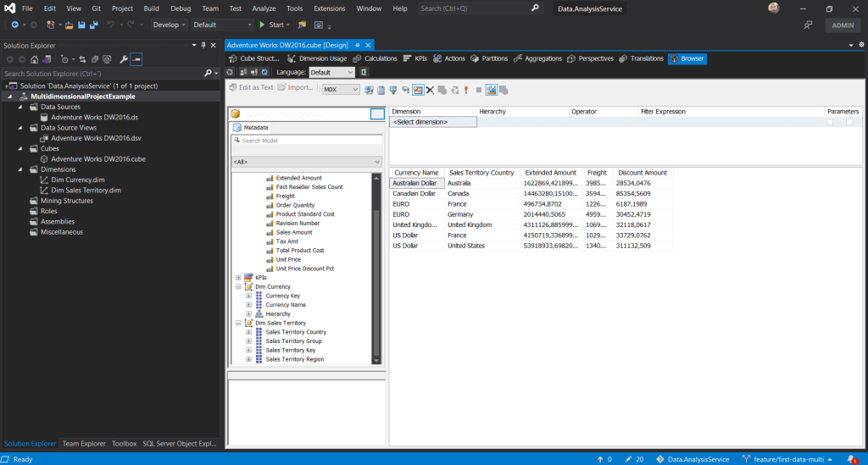Image resolution: width=868 pixels, height=465 pixels.
Task: Click the Home icon in Solution Explorer
Action: [x=35, y=59]
